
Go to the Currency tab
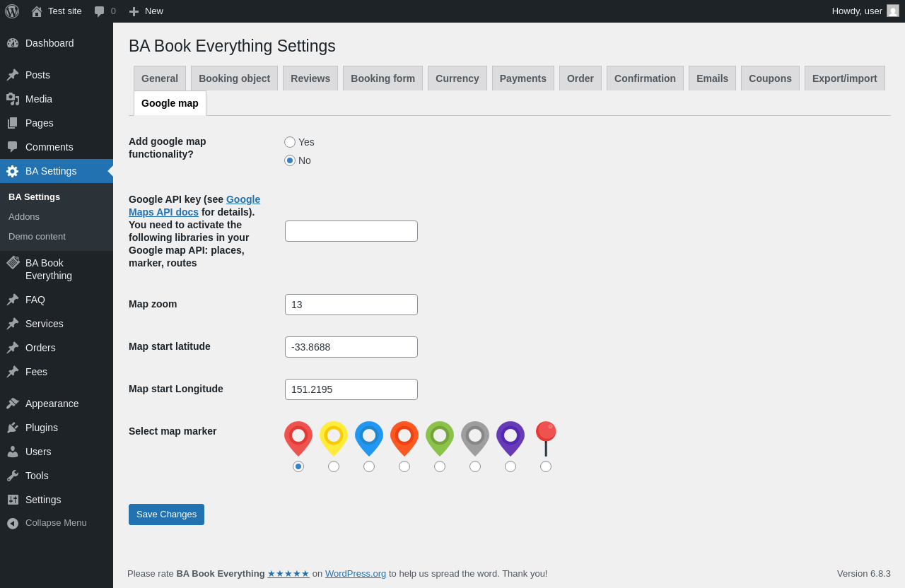point(457,78)
